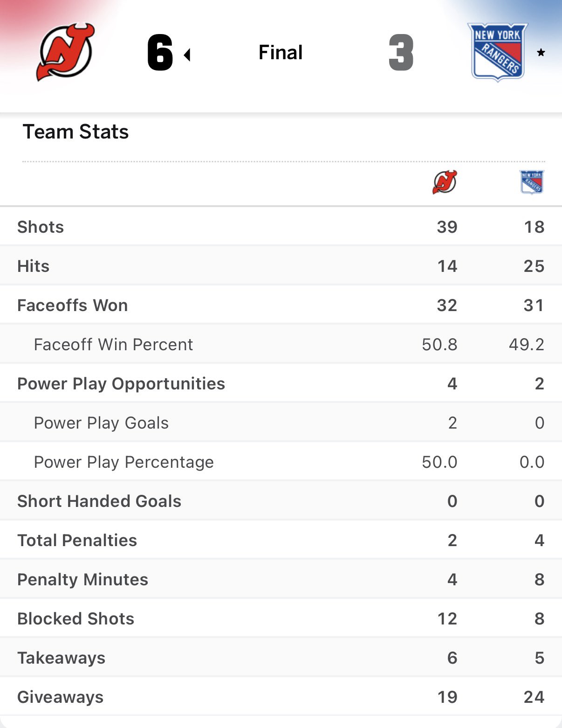Click the Power Play Percentage sub-row
This screenshot has width=562, height=728.
coord(123,462)
